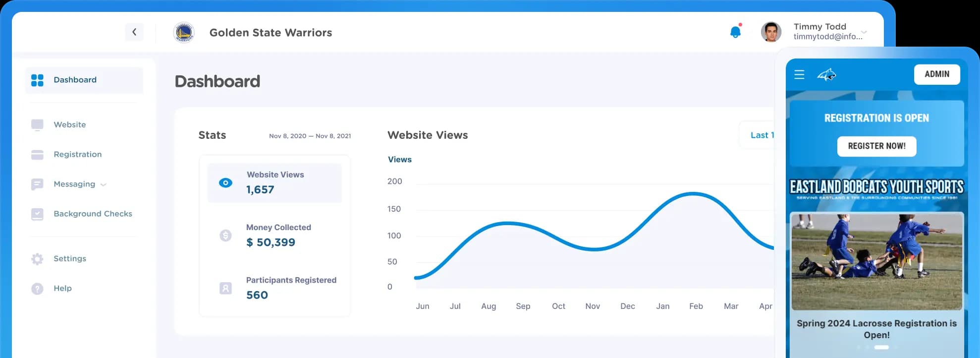Click the 1,657 website views value
The image size is (980, 358).
pos(260,189)
